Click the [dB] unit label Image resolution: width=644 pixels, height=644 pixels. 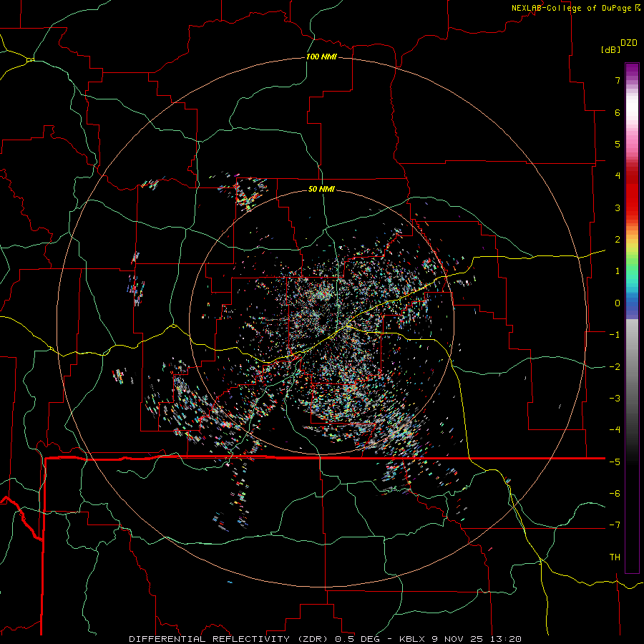tap(610, 49)
